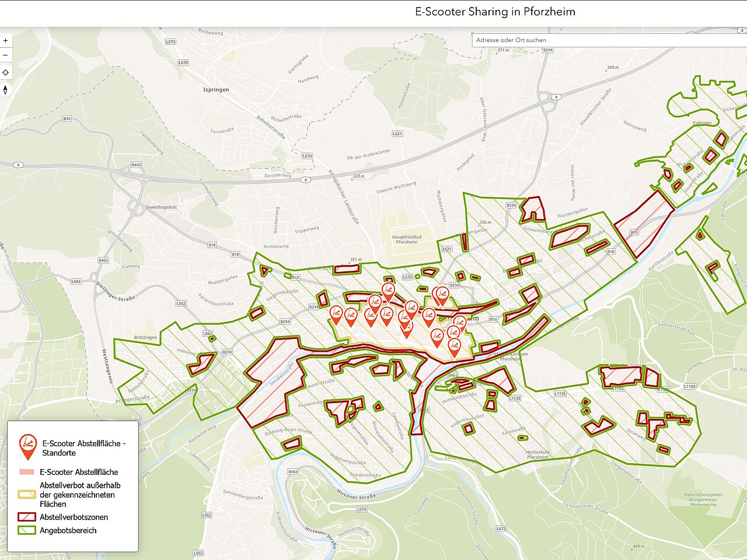The image size is (747, 560).
Task: Click the 'Dietlinger Straße' road label
Action: pos(115,290)
